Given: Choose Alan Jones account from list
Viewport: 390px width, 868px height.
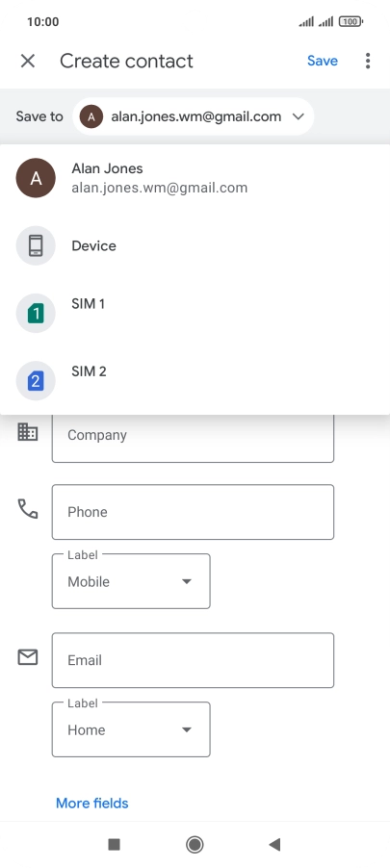Looking at the screenshot, I should pyautogui.click(x=195, y=178).
